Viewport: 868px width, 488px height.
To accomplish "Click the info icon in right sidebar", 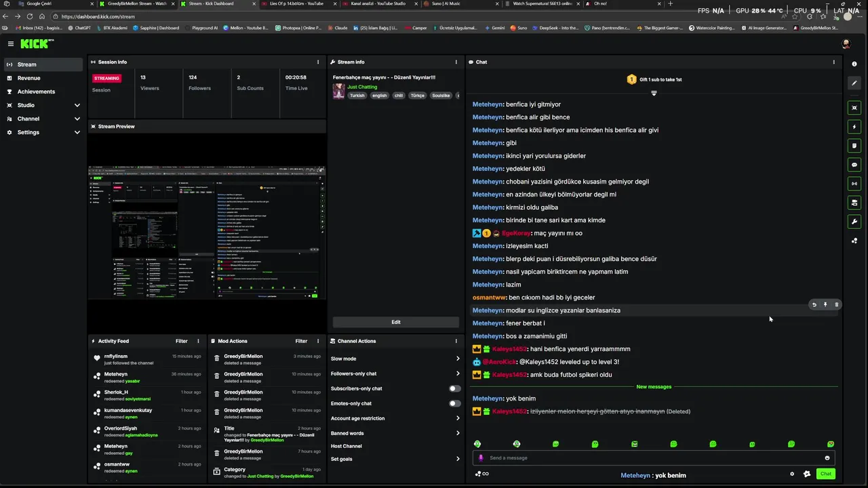I will [x=854, y=64].
